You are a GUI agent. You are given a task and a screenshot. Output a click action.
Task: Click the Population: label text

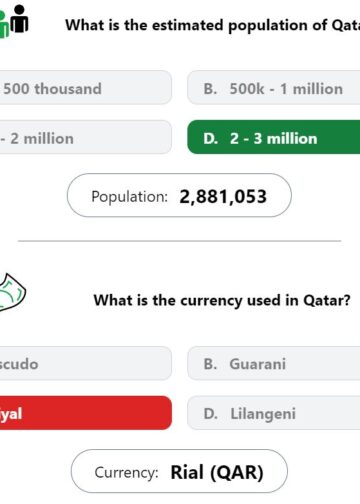pyautogui.click(x=129, y=197)
